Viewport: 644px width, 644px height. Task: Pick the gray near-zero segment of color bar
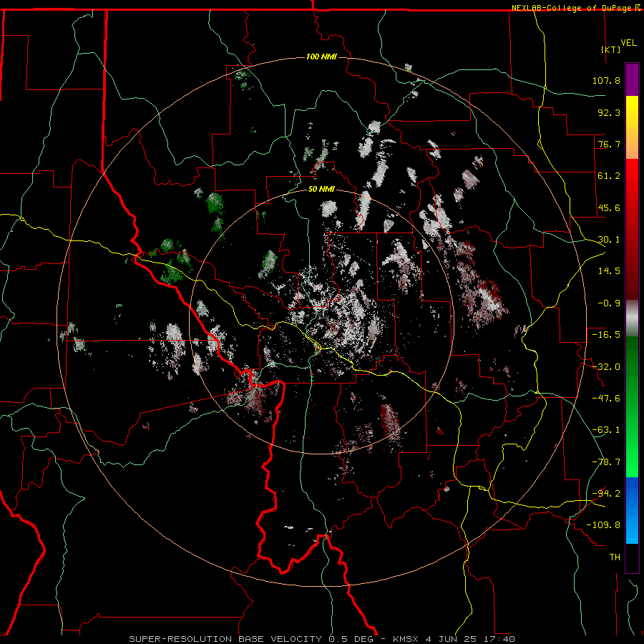632,318
